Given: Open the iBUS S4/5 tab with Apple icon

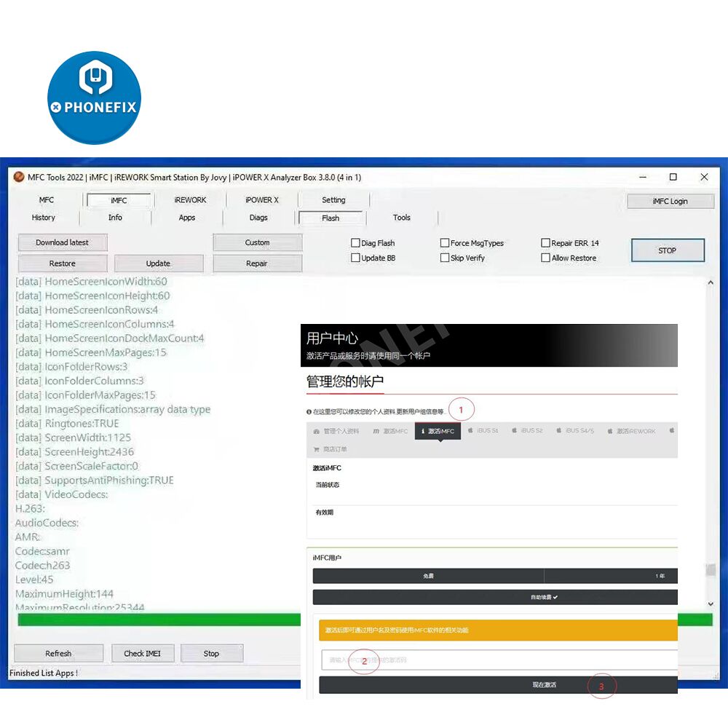Looking at the screenshot, I should (575, 431).
